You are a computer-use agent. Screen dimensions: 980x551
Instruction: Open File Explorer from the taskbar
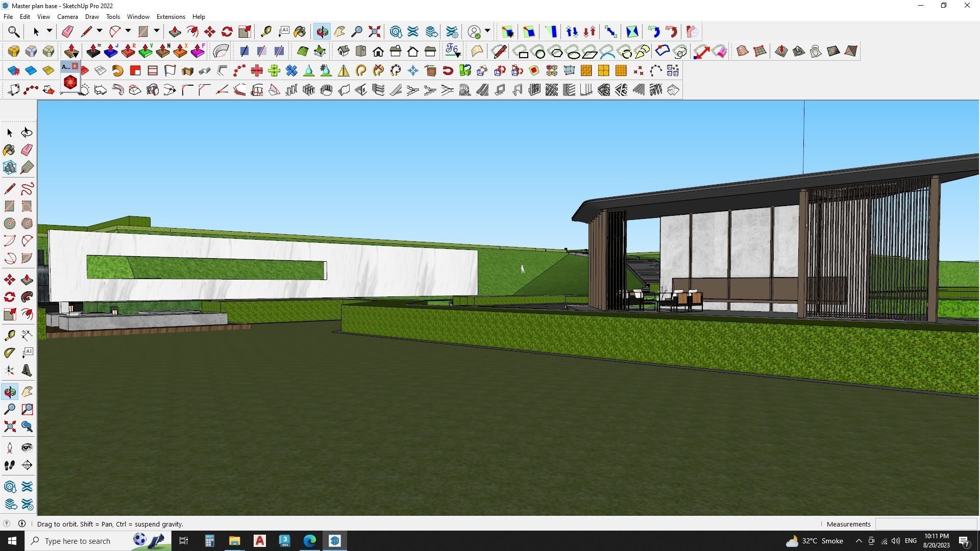click(x=234, y=541)
